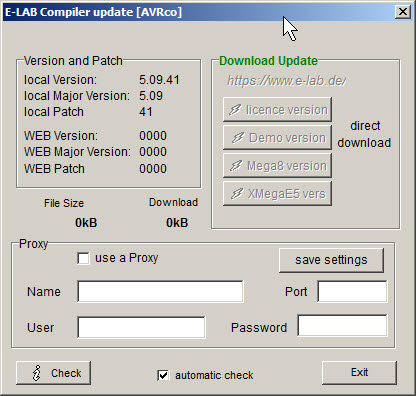Focus the proxy Name text field
Screen dimensions: 416x396
pyautogui.click(x=160, y=292)
